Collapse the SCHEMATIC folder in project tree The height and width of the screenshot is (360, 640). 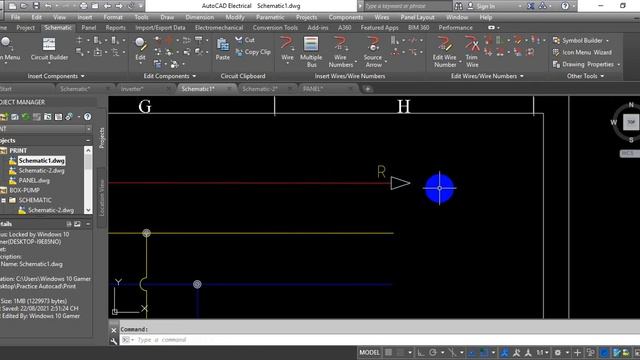point(3,200)
